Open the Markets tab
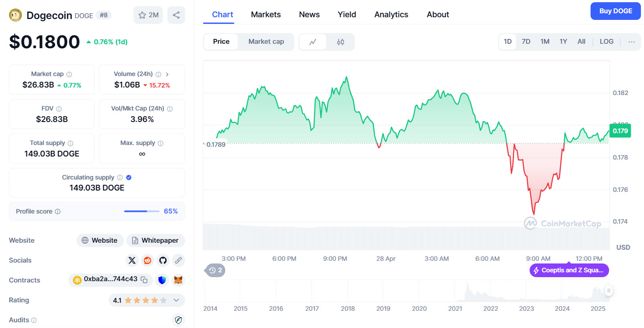Screen dimensions: 644x328 pyautogui.click(x=266, y=14)
